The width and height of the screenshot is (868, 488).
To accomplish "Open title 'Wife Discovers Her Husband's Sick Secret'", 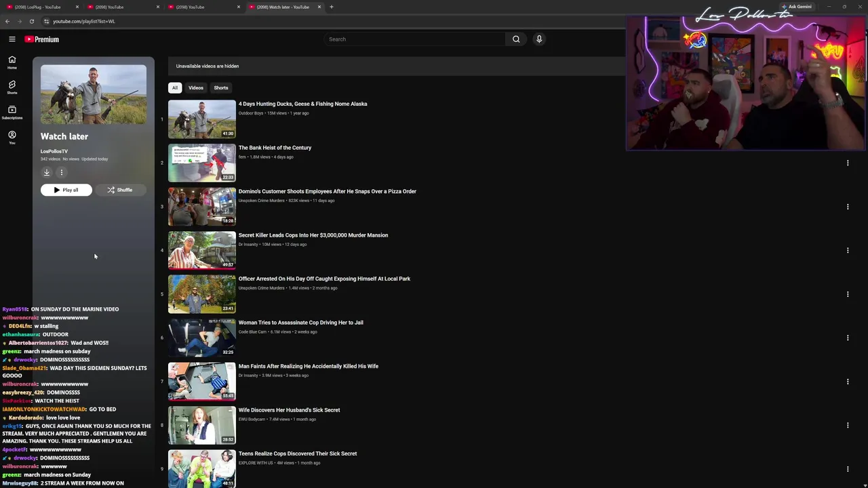I will pyautogui.click(x=290, y=410).
